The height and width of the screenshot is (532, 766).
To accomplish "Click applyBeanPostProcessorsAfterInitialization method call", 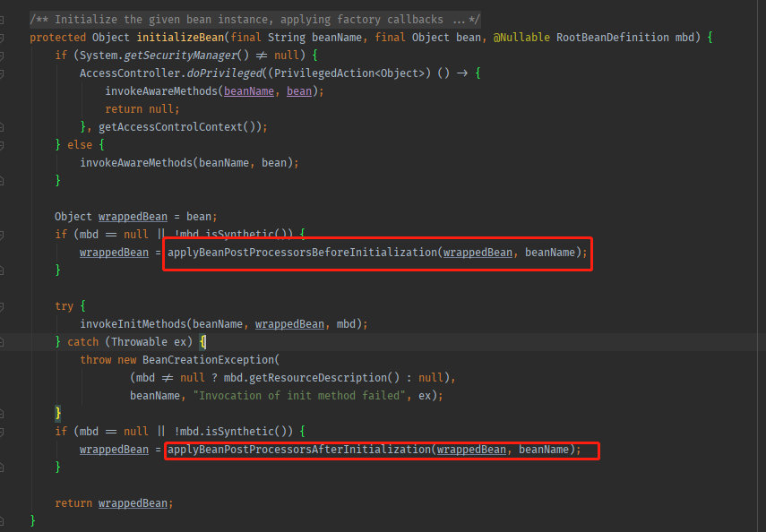I will [299, 450].
